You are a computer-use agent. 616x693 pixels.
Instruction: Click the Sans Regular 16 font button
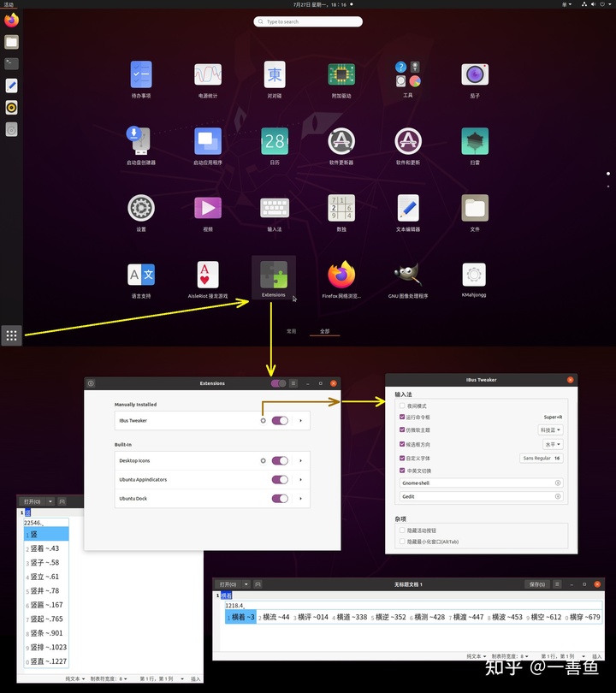click(542, 459)
